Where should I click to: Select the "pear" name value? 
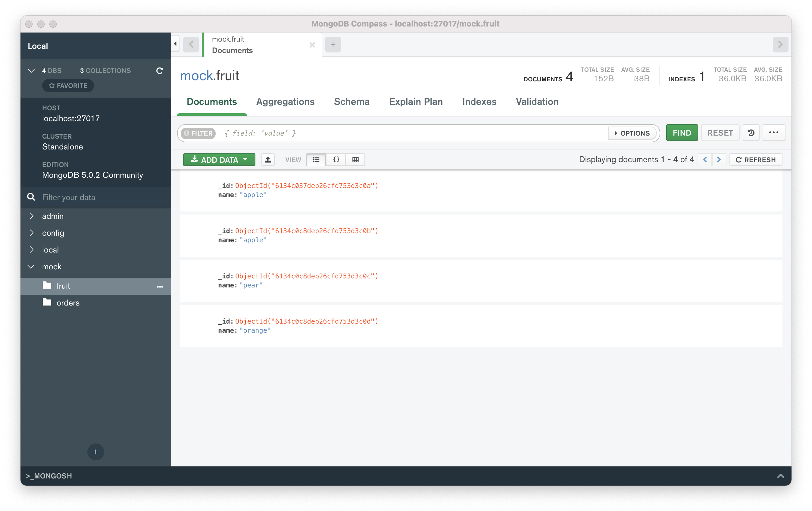[251, 285]
